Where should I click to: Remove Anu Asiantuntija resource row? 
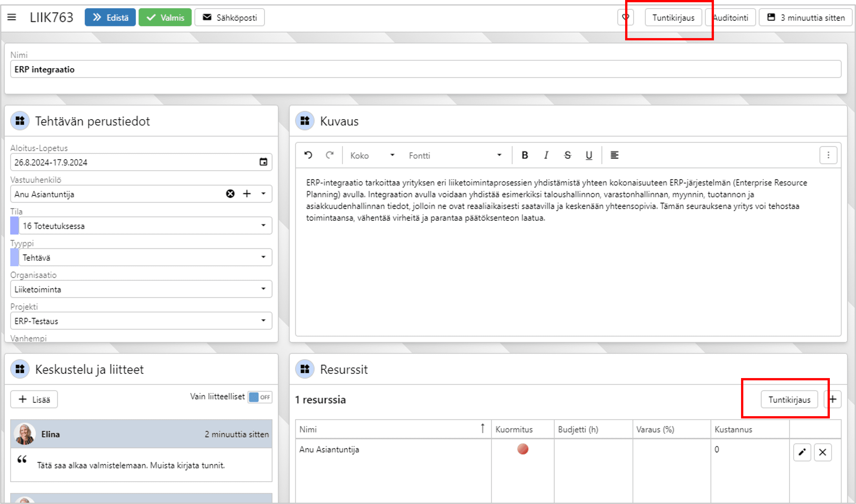point(822,452)
